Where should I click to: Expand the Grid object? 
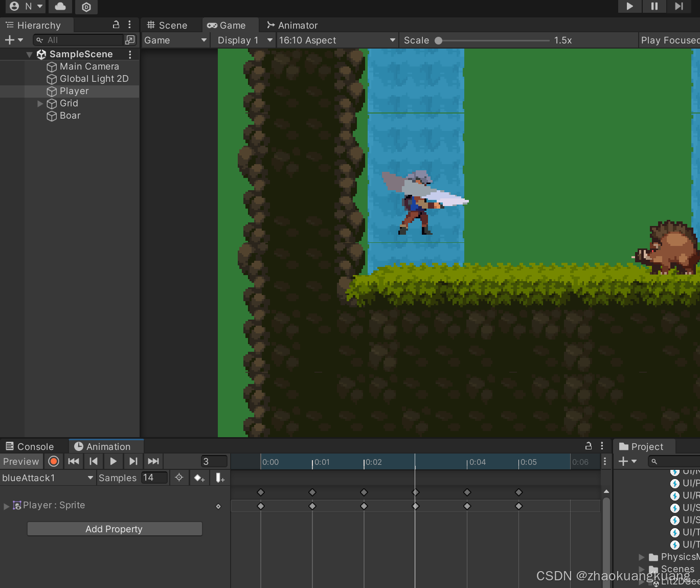click(40, 103)
